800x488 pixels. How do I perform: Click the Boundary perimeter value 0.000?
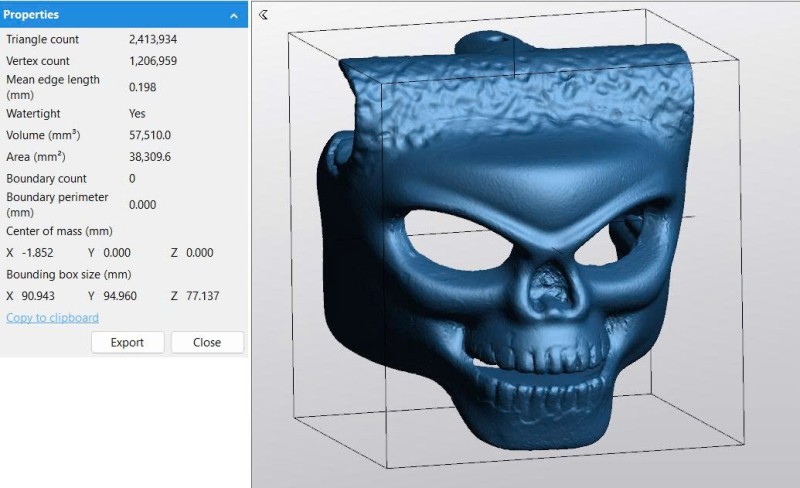point(142,204)
